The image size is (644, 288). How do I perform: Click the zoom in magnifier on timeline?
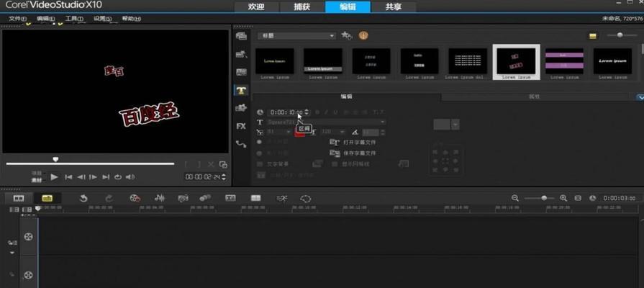point(563,198)
